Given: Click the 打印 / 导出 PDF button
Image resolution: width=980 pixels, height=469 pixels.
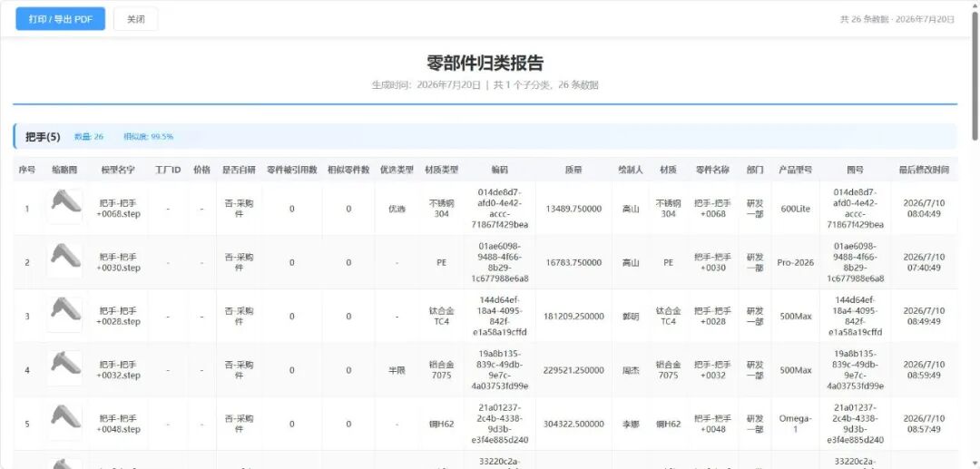Looking at the screenshot, I should pos(61,19).
